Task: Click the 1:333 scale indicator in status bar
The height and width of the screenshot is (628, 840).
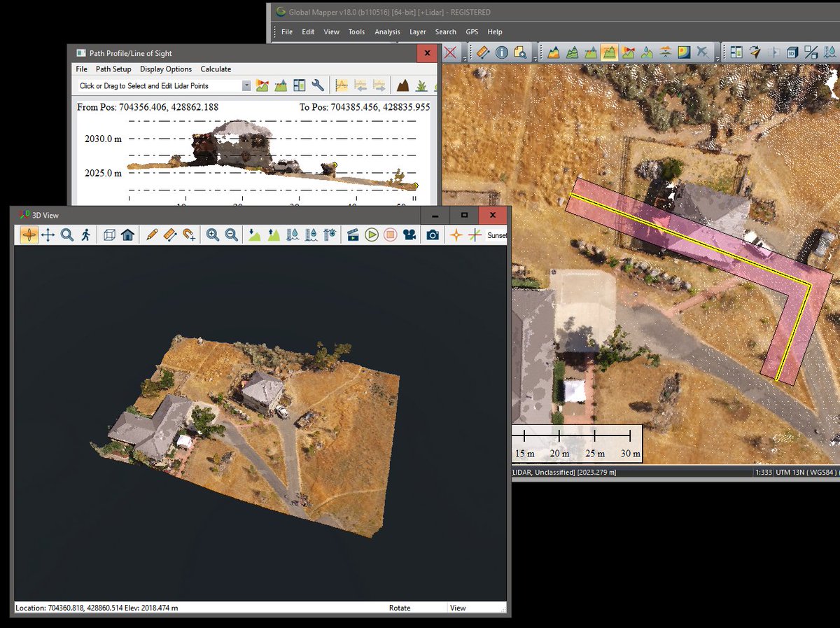Action: point(763,472)
